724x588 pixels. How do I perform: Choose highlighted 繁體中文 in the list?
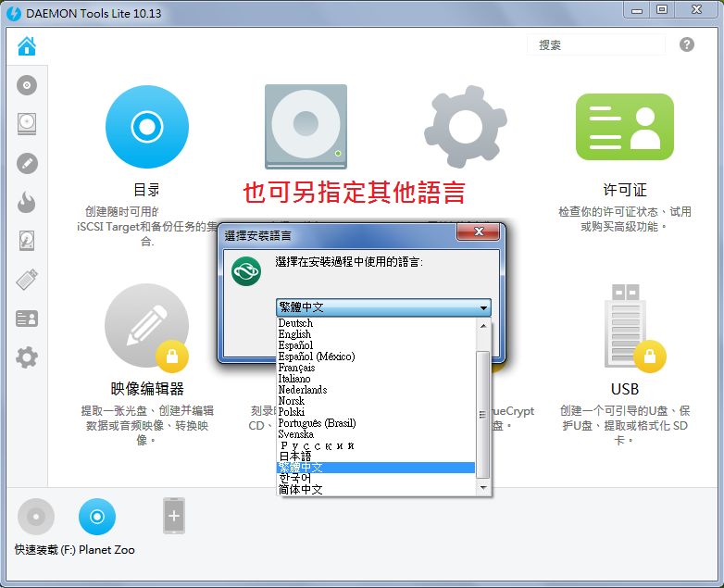(376, 468)
